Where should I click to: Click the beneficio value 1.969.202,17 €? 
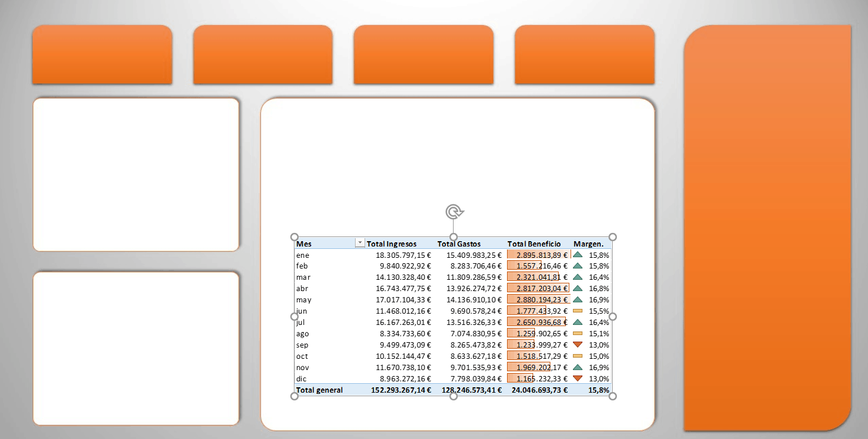tap(541, 367)
